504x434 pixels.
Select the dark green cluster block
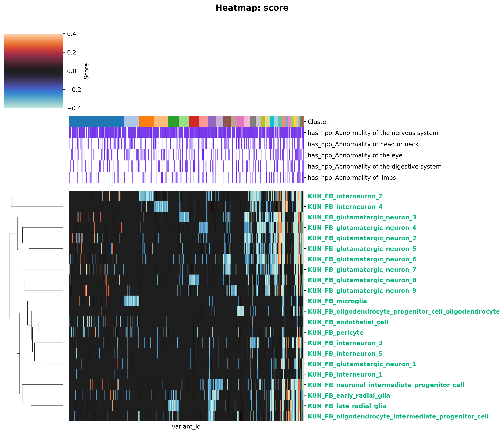pyautogui.click(x=173, y=121)
